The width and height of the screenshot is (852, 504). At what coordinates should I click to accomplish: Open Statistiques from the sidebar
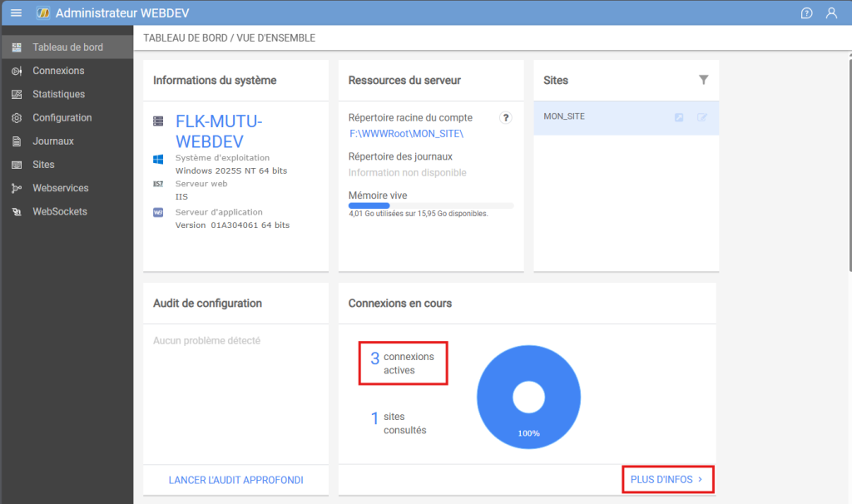[67, 94]
